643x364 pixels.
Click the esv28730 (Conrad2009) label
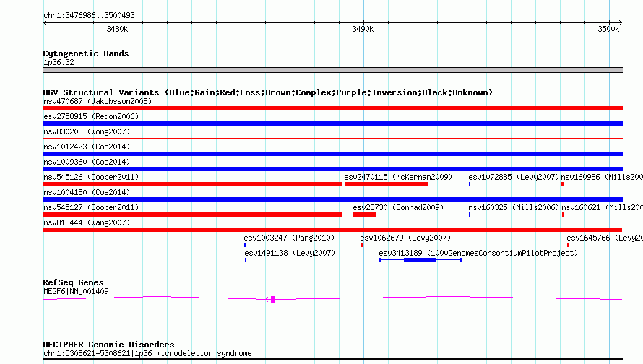pyautogui.click(x=398, y=207)
